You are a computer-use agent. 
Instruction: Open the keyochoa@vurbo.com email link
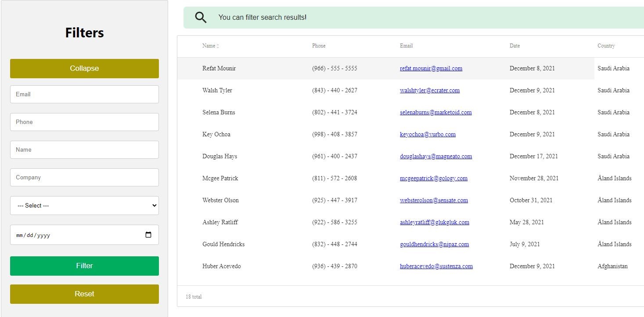[x=428, y=134]
